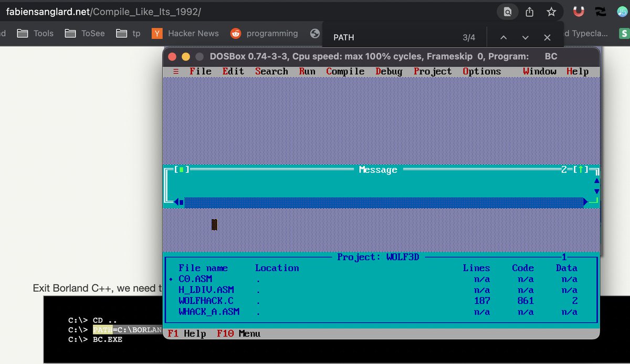Bookmark this page with the star icon

[551, 12]
